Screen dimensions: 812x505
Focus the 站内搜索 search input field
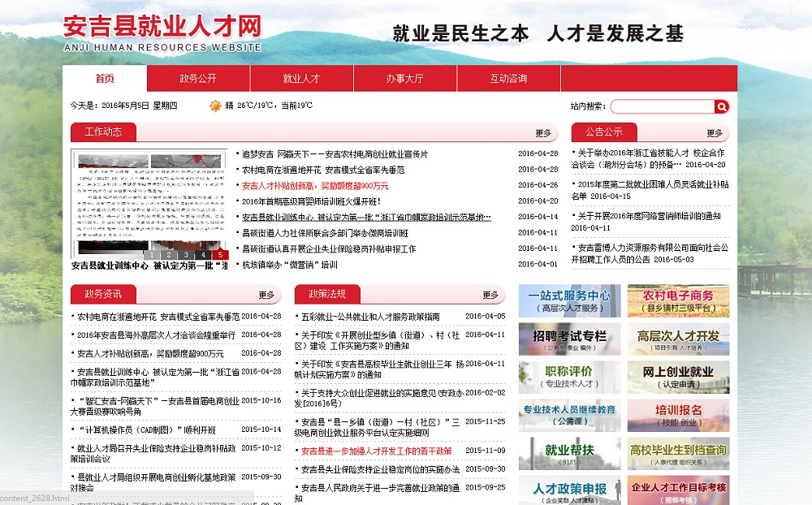tap(663, 106)
